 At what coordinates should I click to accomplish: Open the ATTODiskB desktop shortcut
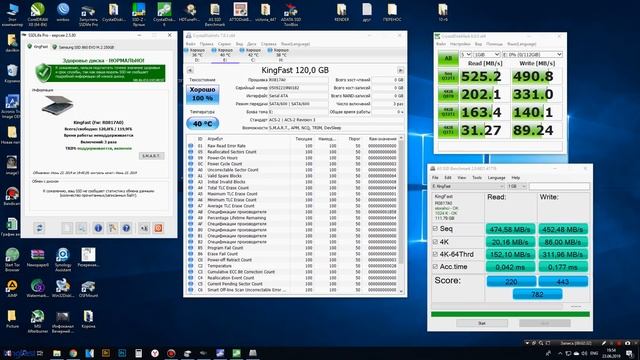pyautogui.click(x=240, y=12)
